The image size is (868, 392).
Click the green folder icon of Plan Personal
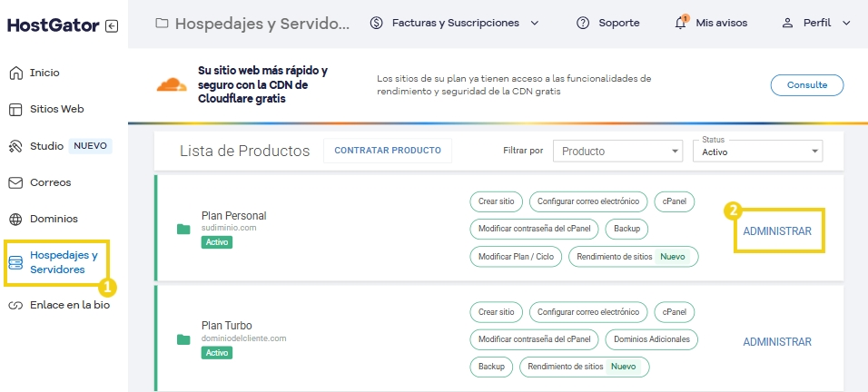click(x=183, y=229)
